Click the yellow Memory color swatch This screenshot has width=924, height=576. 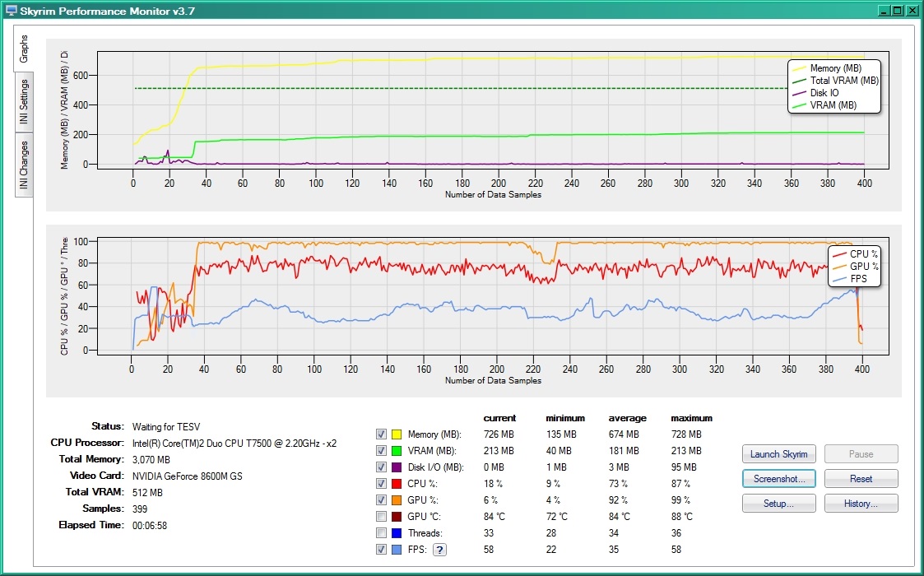[x=395, y=434]
